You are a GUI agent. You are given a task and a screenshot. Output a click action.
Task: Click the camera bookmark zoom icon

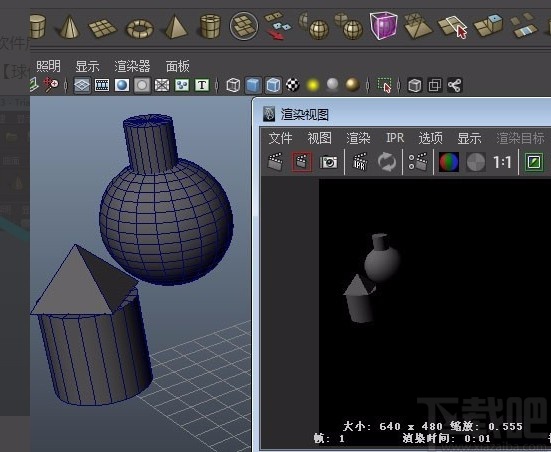[51, 85]
